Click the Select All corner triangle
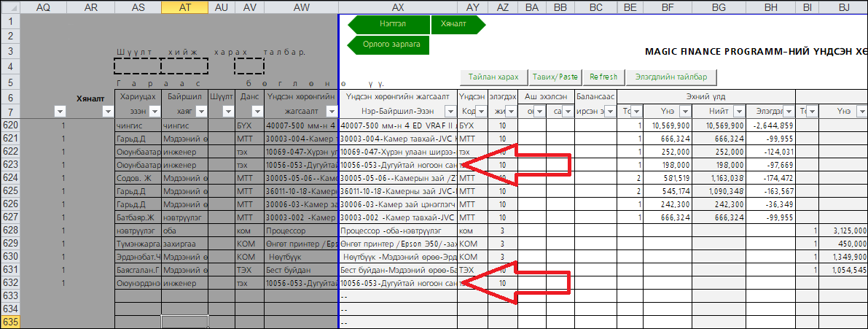The width and height of the screenshot is (868, 329). pos(10,7)
